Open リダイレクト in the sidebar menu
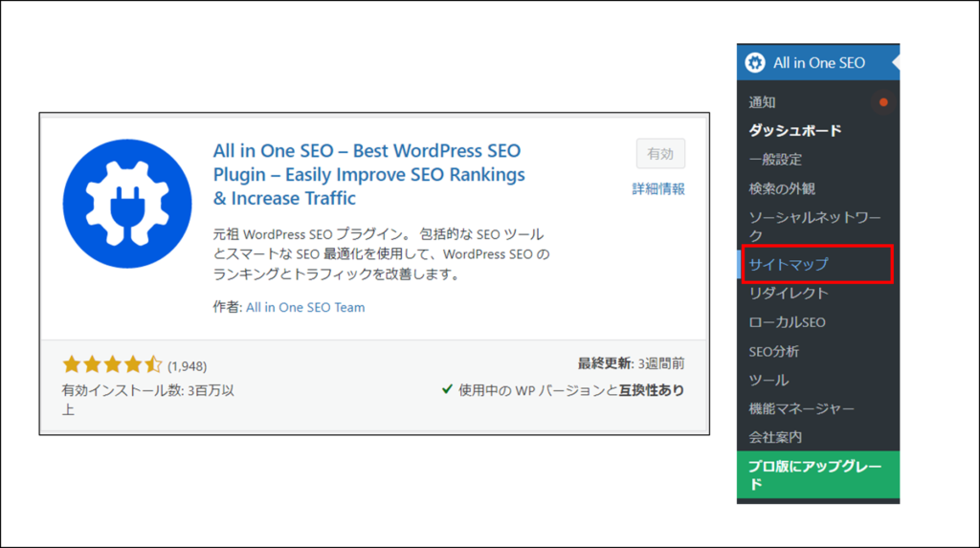Viewport: 980px width, 548px height. (x=789, y=293)
